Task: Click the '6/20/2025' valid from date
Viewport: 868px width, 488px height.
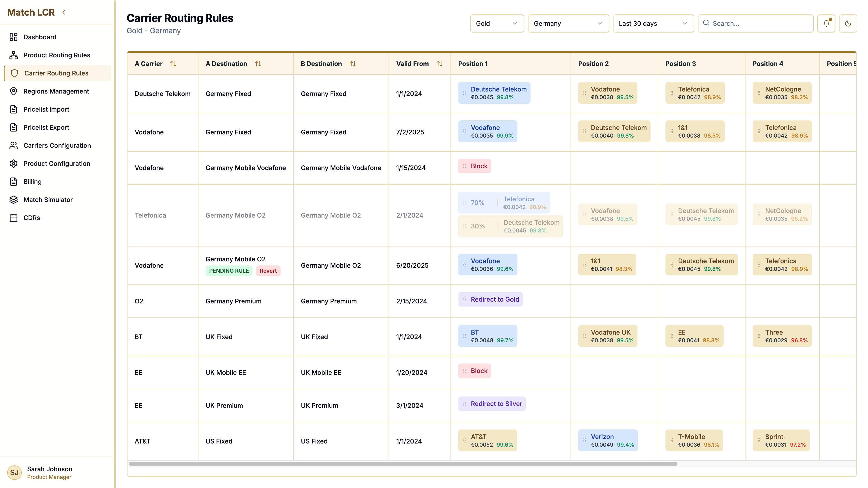Action: 412,265
